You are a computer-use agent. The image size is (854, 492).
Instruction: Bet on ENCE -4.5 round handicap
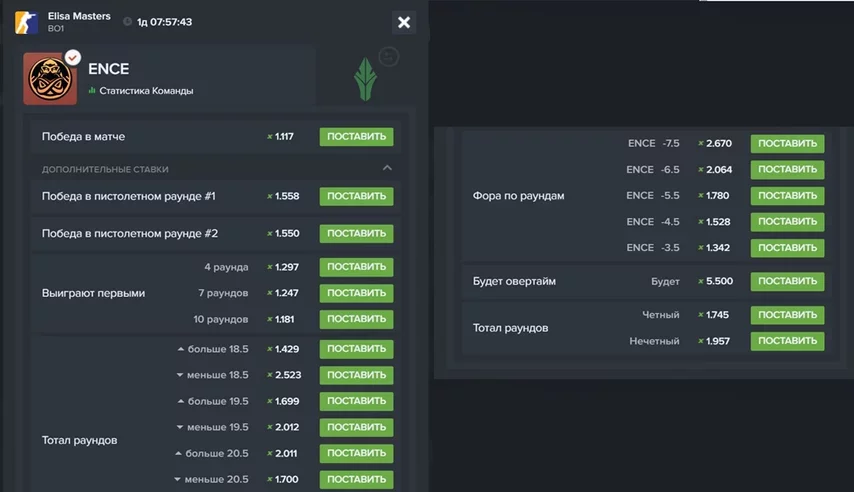tap(787, 222)
